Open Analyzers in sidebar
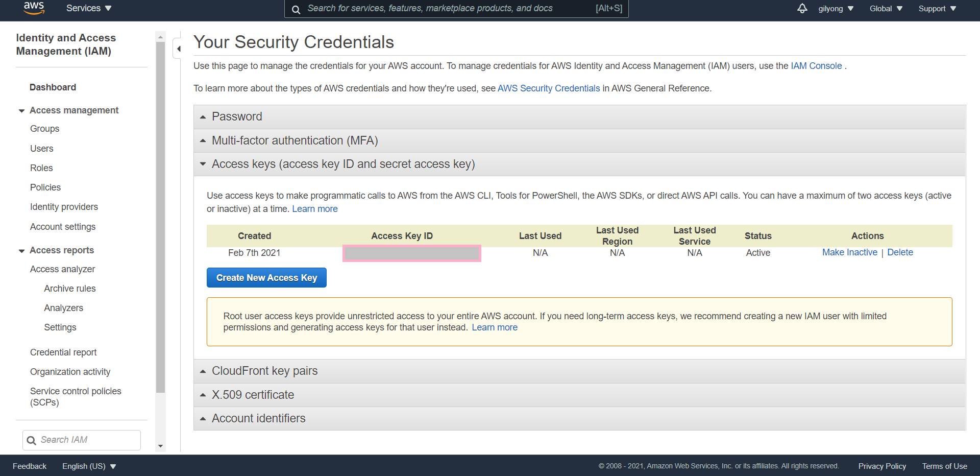Viewport: 980px width, 476px height. (x=63, y=308)
